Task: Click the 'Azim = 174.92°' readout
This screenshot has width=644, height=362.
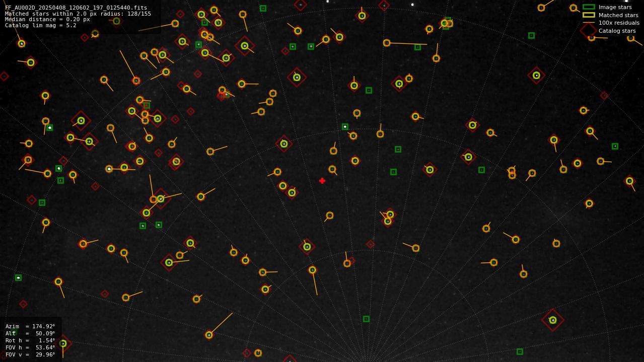Action: [30, 326]
